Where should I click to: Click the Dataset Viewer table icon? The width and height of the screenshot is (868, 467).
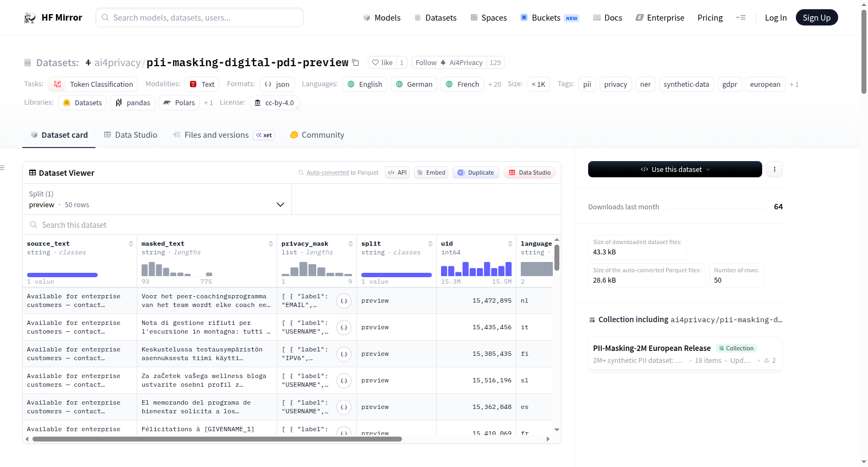(x=33, y=172)
